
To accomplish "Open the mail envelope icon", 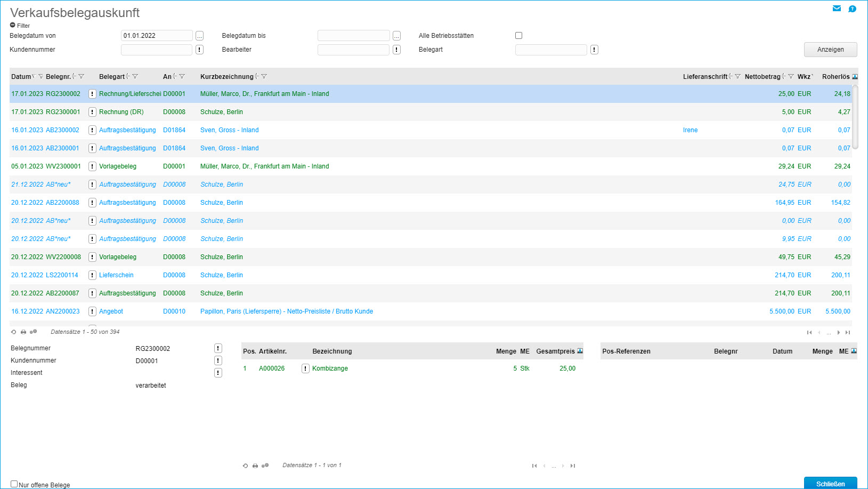I will point(837,9).
